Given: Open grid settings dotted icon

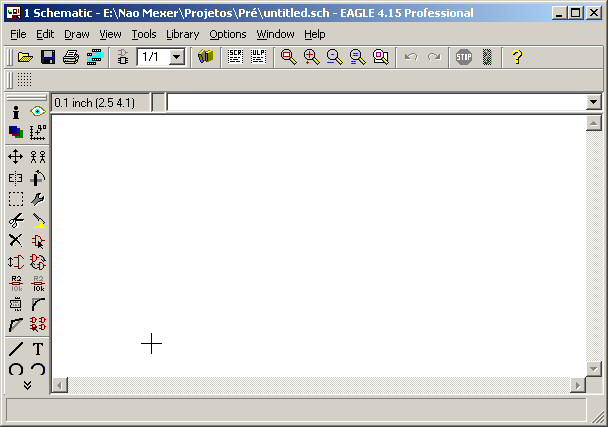Looking at the screenshot, I should point(24,80).
